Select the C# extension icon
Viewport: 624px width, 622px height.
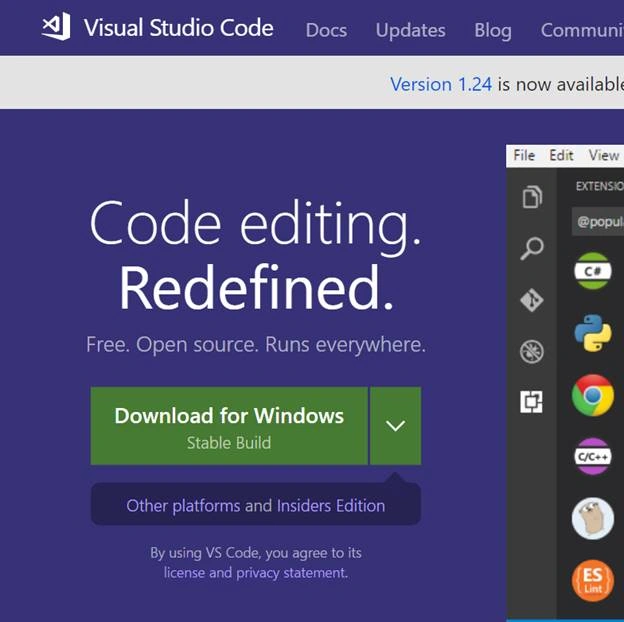point(593,271)
